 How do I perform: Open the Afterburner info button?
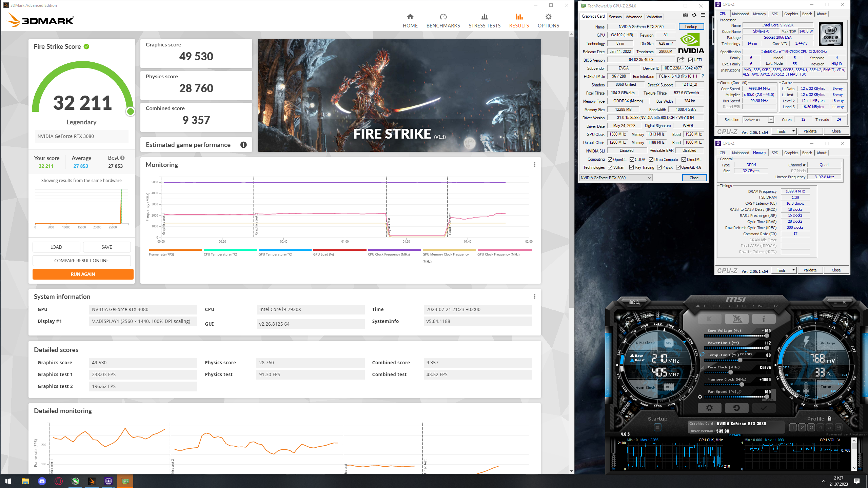pos(764,319)
